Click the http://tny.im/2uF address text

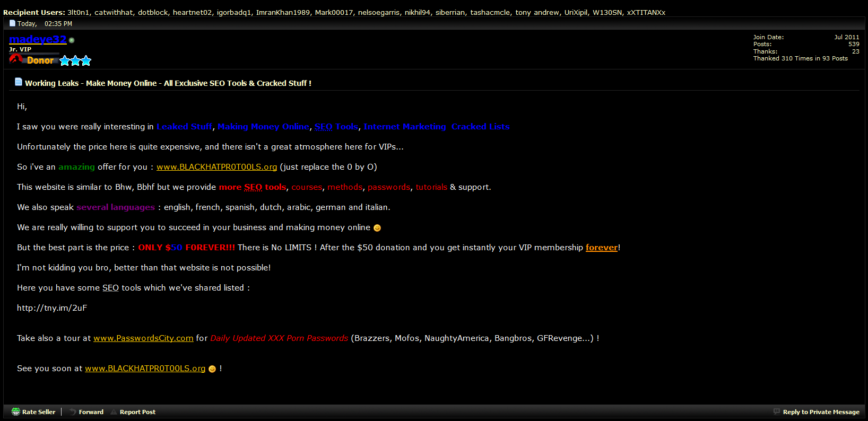coord(52,308)
